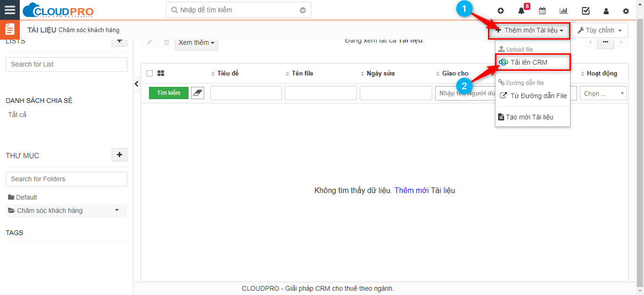Select Từ Đường dẫn File option
This screenshot has width=644, height=295.
coord(538,96)
